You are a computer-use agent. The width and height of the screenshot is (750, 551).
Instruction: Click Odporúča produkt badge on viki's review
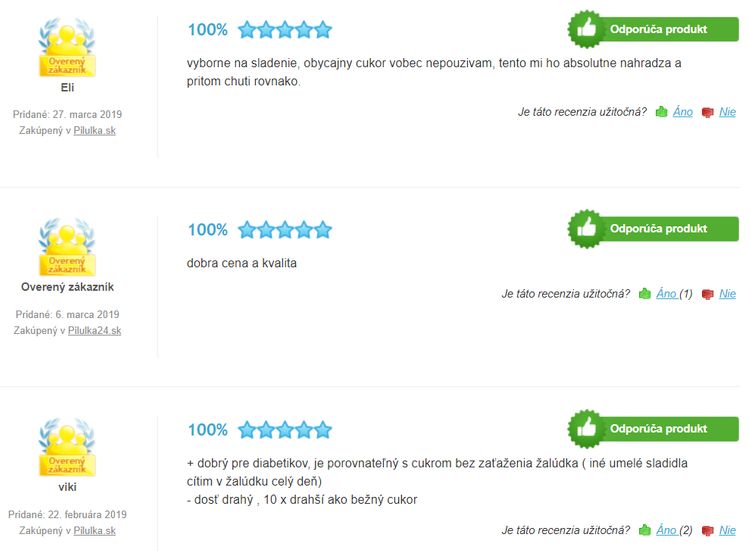[653, 429]
